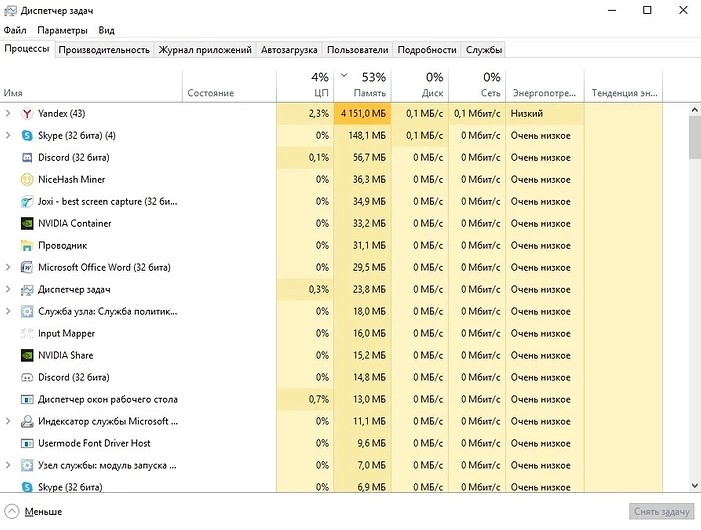Open the Параметры menu
The image size is (701, 530).
tap(63, 31)
